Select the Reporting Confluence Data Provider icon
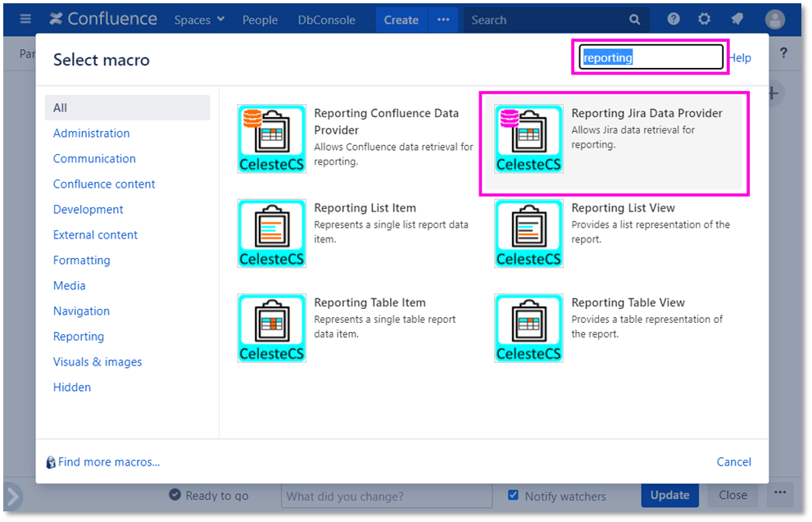Viewport: 812px width, 522px height. click(271, 138)
